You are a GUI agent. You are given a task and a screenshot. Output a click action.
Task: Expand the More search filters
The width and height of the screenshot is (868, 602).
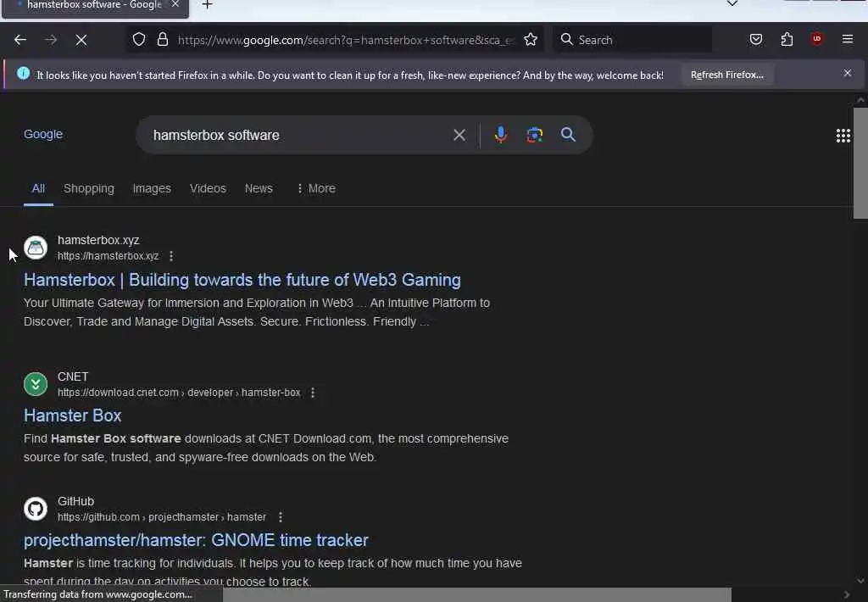[x=316, y=188]
